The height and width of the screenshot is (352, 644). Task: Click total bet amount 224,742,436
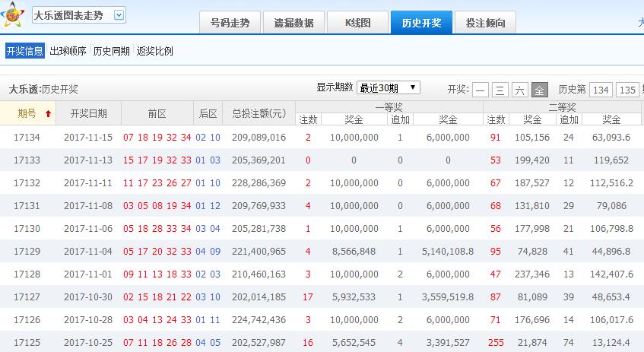coord(259,319)
